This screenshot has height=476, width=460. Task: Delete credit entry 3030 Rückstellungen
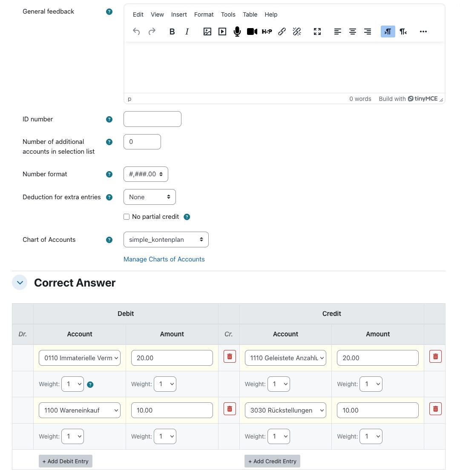[x=435, y=409]
